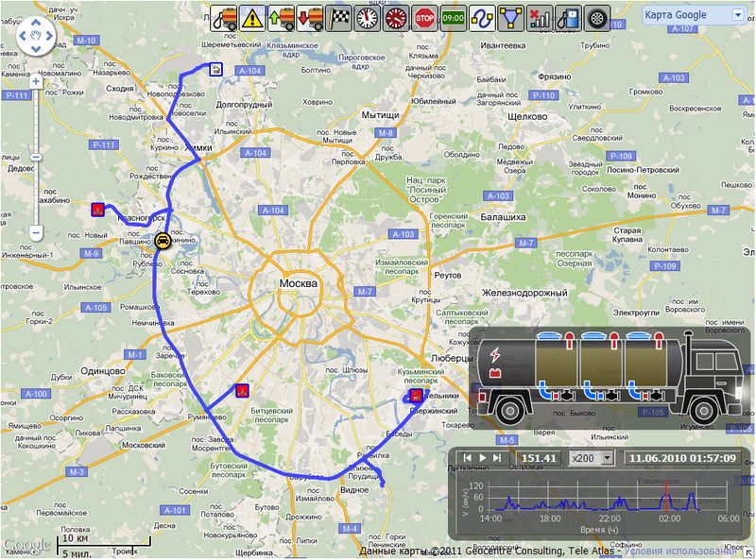Click the 151.41 mileage value field

coord(539,458)
